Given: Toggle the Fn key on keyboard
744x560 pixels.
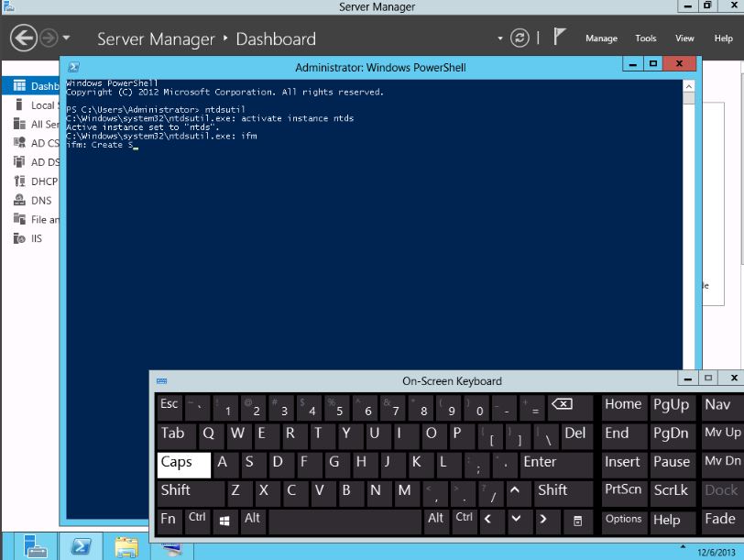Looking at the screenshot, I should [x=169, y=519].
